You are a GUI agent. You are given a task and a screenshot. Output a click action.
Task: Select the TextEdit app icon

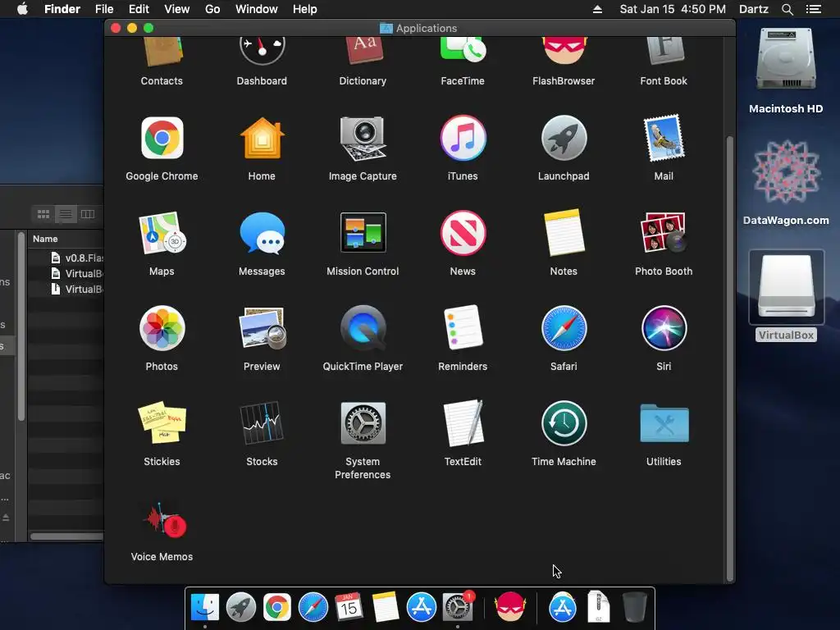click(x=463, y=423)
